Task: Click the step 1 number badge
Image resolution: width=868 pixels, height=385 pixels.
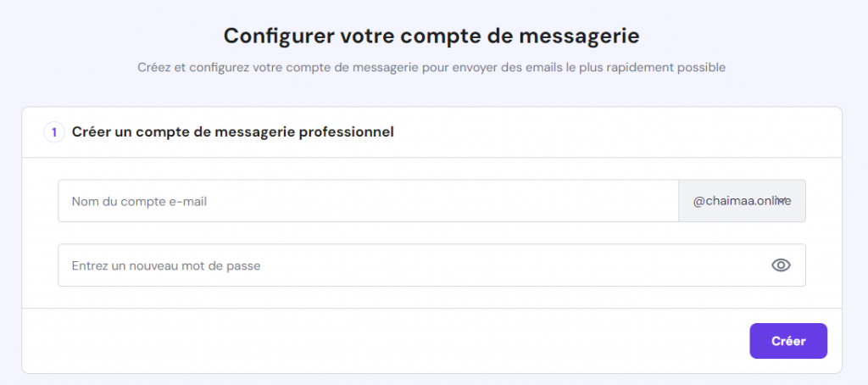Action: coord(54,132)
